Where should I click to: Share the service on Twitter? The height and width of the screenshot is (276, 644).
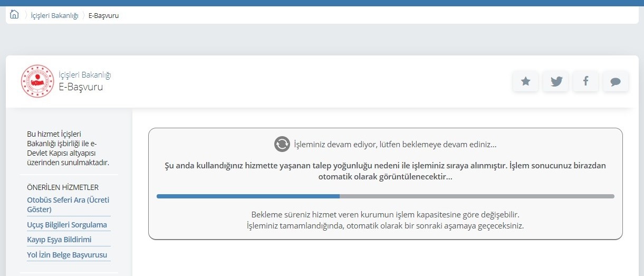[x=556, y=81]
